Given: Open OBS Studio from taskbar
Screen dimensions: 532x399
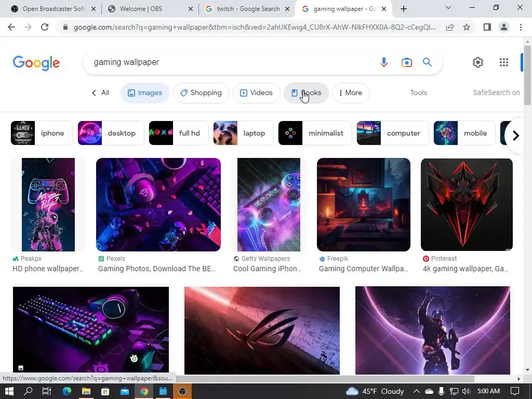Looking at the screenshot, I should pos(182,391).
